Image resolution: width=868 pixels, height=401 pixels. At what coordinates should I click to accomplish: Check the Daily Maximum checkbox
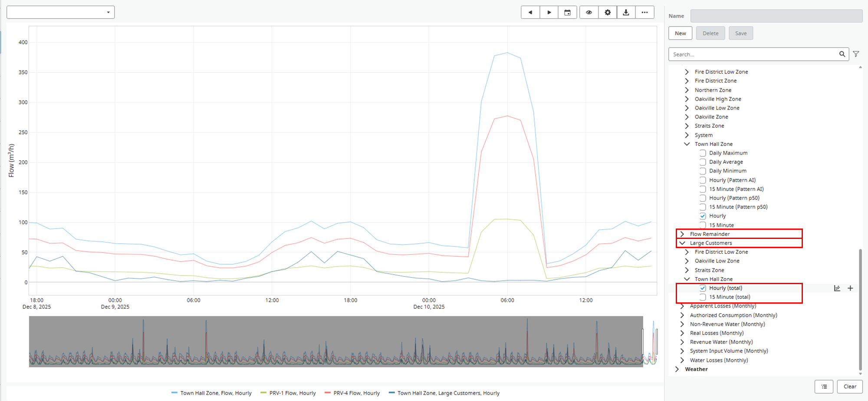[x=703, y=153]
